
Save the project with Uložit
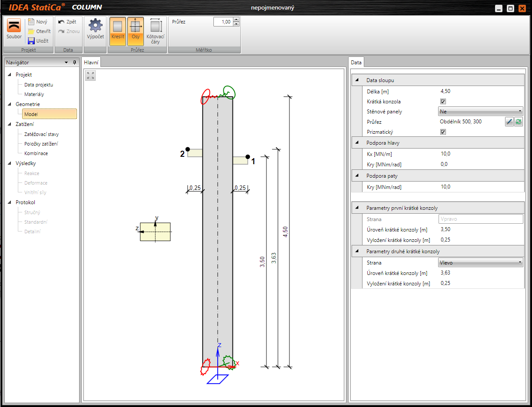coord(38,41)
